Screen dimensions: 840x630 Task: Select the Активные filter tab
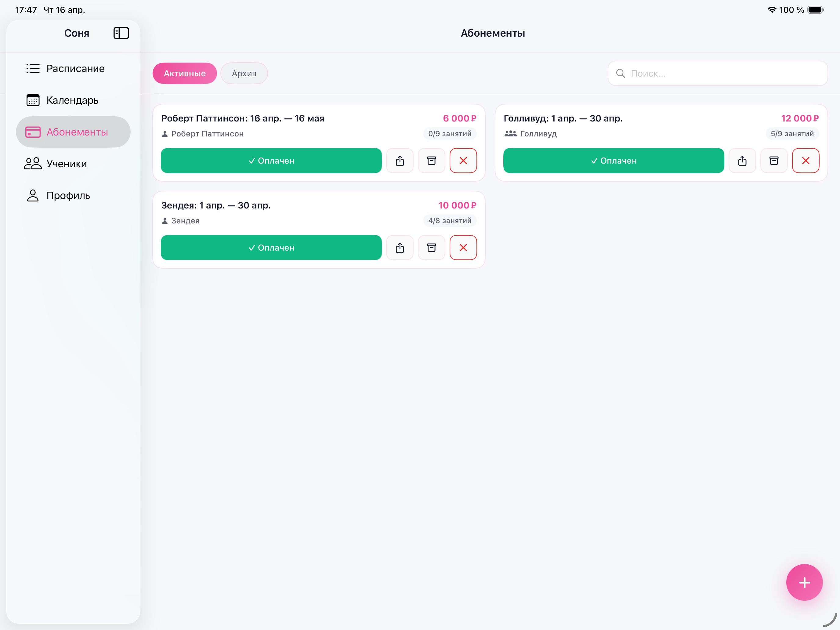[x=185, y=73]
